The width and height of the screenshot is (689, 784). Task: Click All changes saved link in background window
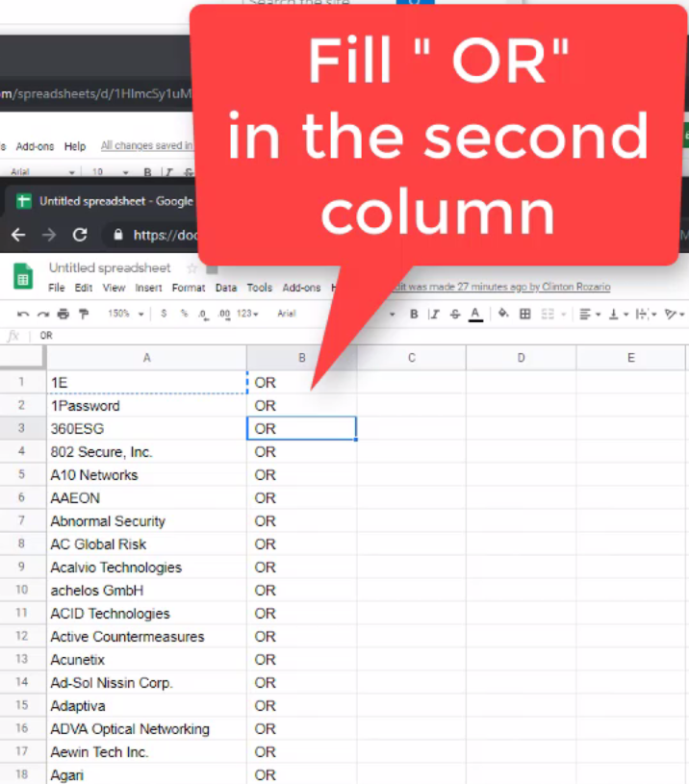[146, 145]
